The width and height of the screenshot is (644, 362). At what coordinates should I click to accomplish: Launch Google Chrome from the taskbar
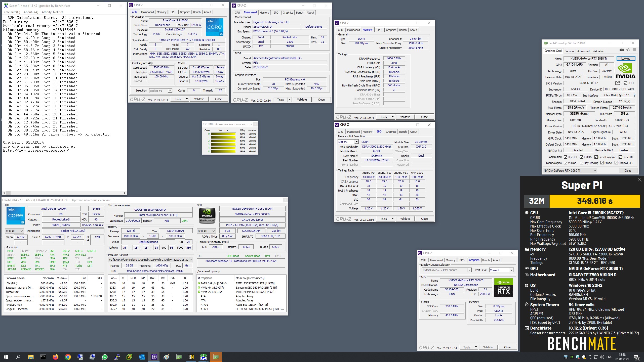coord(68,357)
